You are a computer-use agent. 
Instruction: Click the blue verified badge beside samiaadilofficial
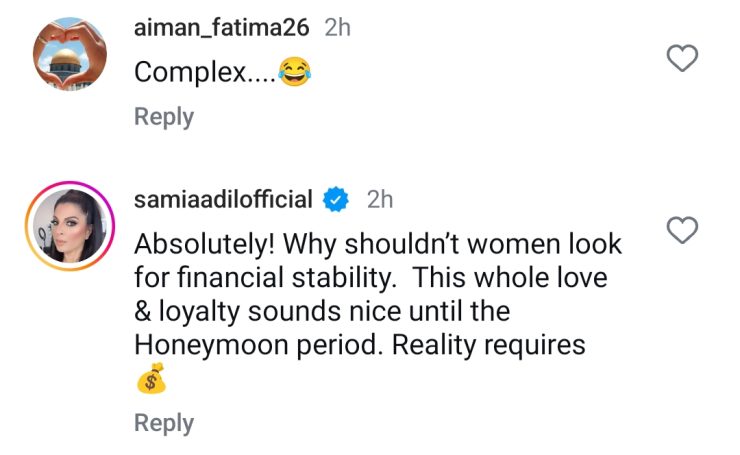click(336, 200)
